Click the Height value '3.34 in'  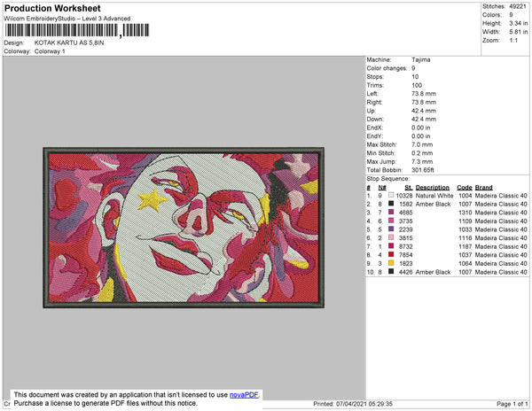(518, 23)
